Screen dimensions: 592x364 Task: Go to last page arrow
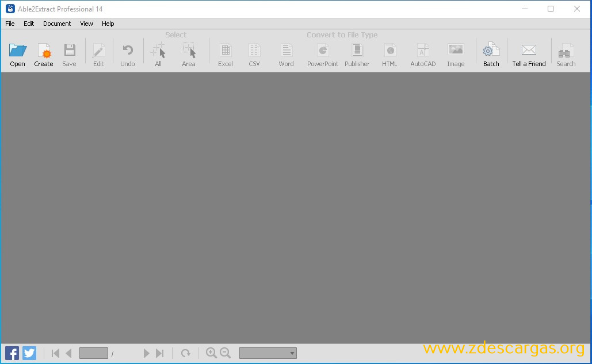(x=160, y=353)
